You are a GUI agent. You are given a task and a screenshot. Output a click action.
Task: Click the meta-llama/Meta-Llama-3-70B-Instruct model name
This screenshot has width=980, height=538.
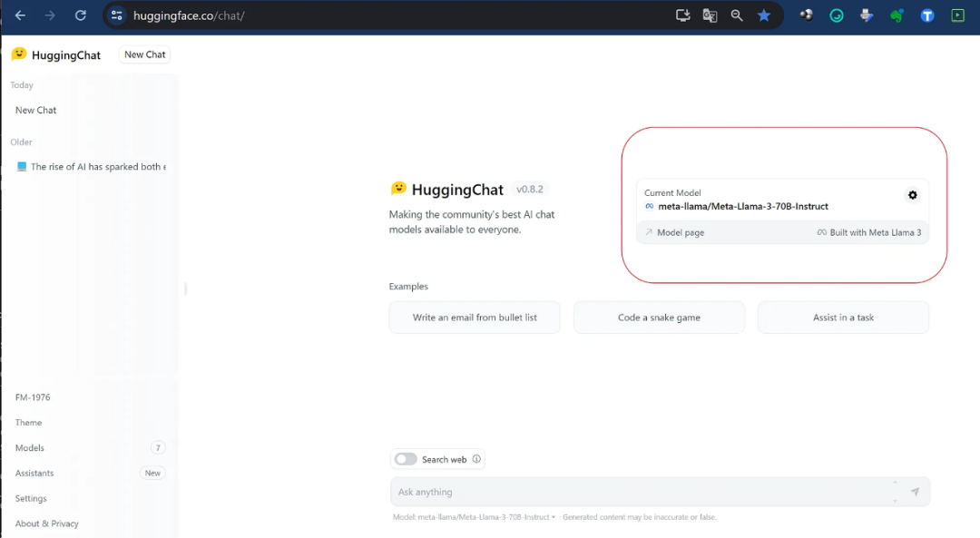point(743,206)
